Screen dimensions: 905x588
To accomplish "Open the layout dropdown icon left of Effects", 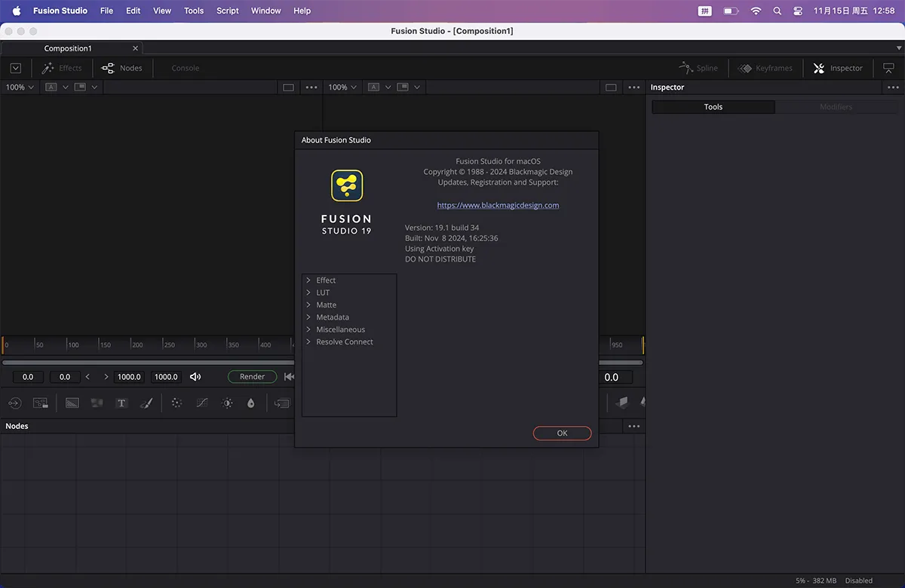I will (15, 68).
